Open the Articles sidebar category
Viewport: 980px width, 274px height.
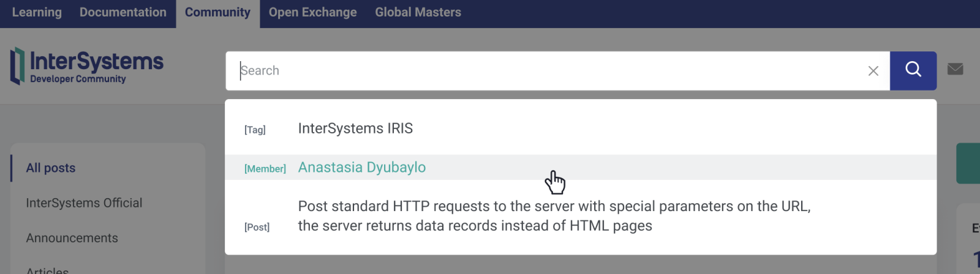[x=47, y=269]
